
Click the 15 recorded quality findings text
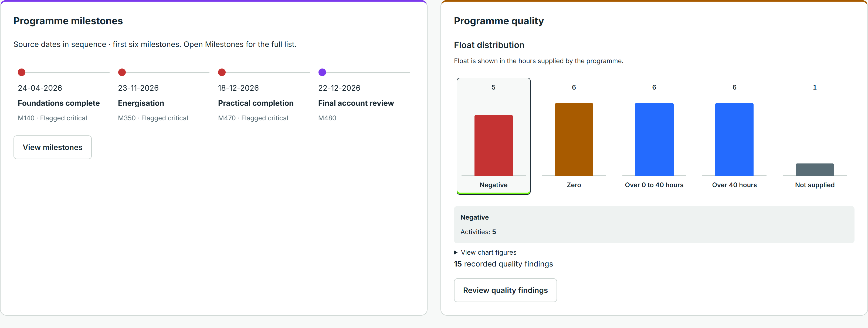click(x=503, y=264)
